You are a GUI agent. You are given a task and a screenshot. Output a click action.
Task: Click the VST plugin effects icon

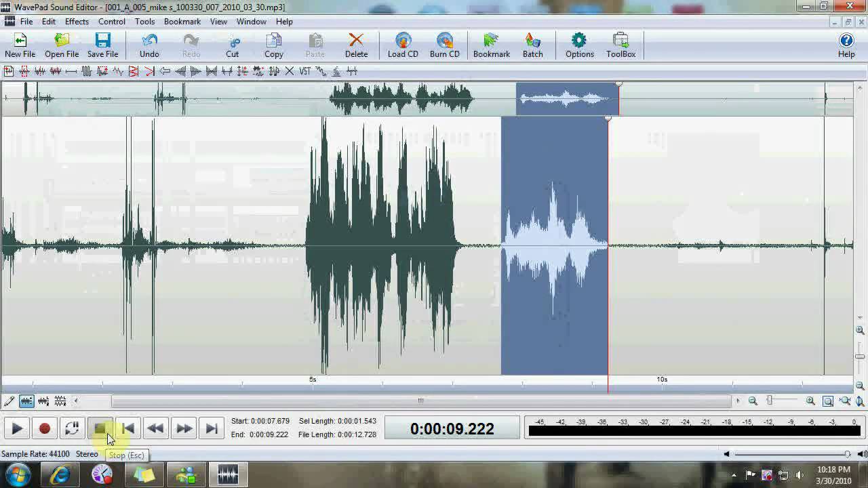point(305,71)
